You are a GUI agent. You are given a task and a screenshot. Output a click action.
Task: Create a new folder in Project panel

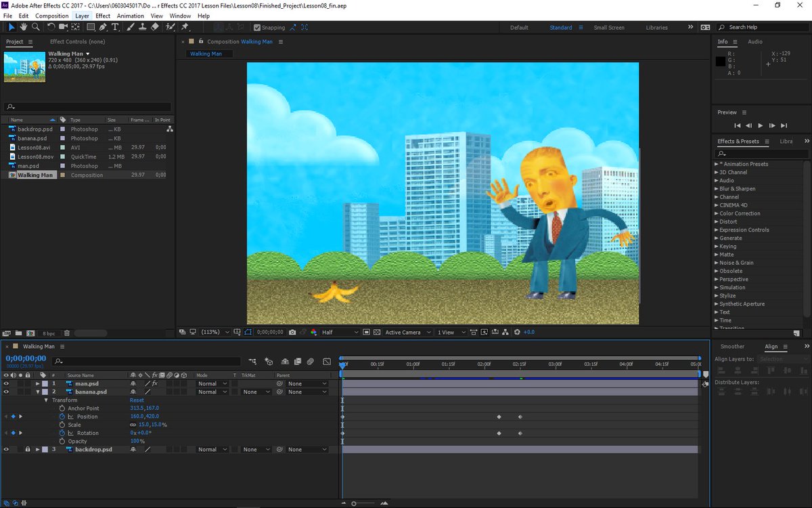(x=18, y=333)
